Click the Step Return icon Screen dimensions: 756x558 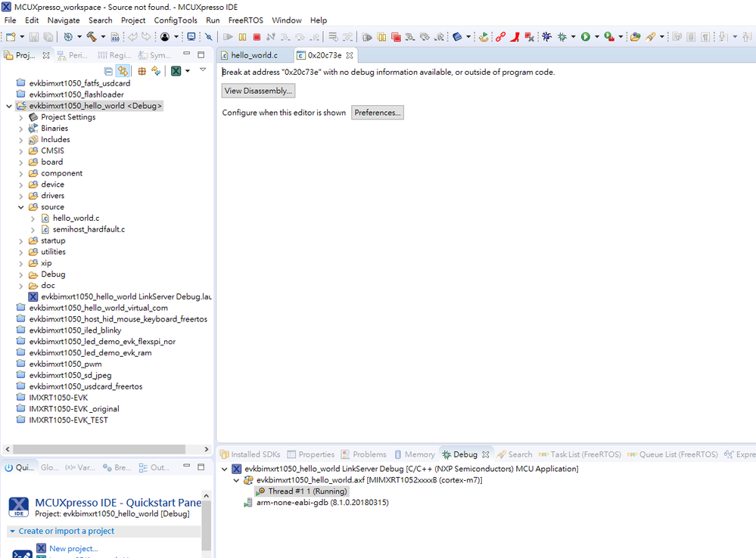coord(314,36)
